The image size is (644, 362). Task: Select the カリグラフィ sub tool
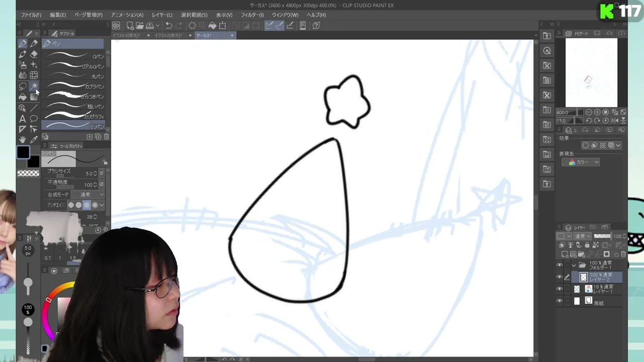(73, 116)
